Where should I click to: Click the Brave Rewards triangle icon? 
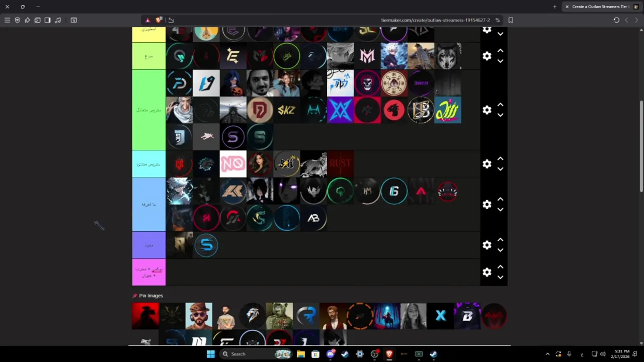click(147, 20)
